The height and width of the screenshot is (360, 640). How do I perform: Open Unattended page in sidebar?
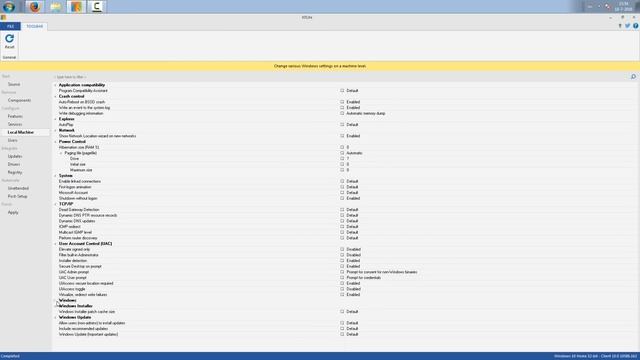[18, 189]
